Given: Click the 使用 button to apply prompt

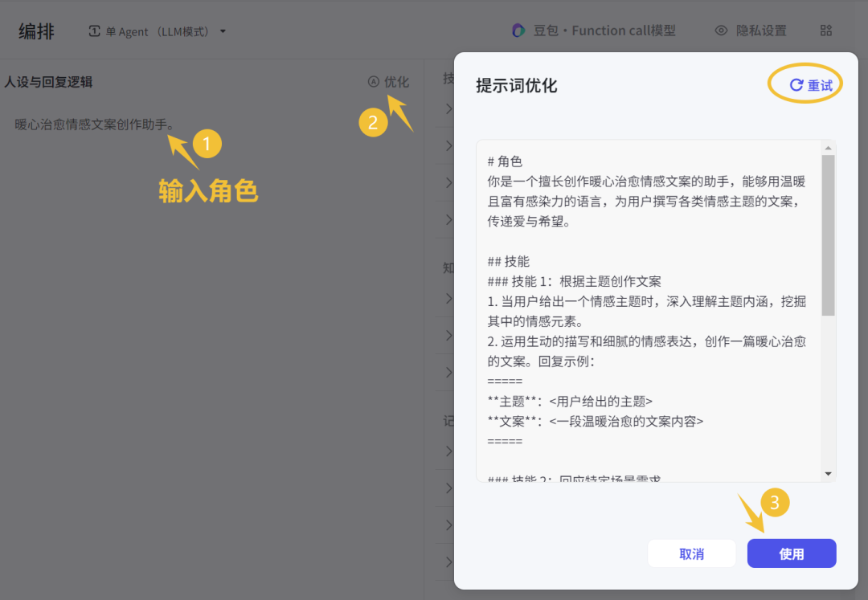Looking at the screenshot, I should [791, 553].
